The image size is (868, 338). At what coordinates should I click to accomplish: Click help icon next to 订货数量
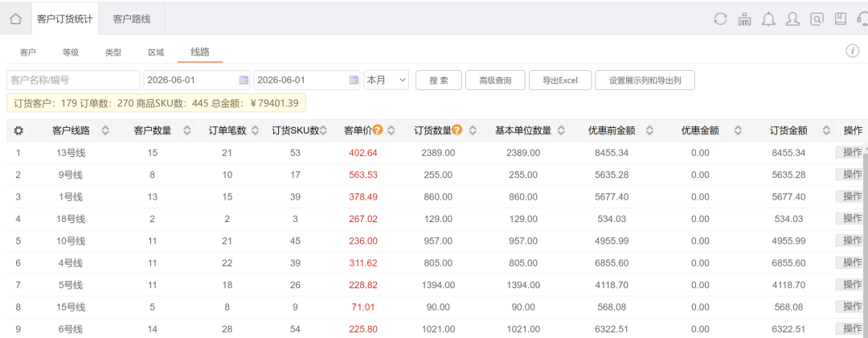(x=457, y=130)
